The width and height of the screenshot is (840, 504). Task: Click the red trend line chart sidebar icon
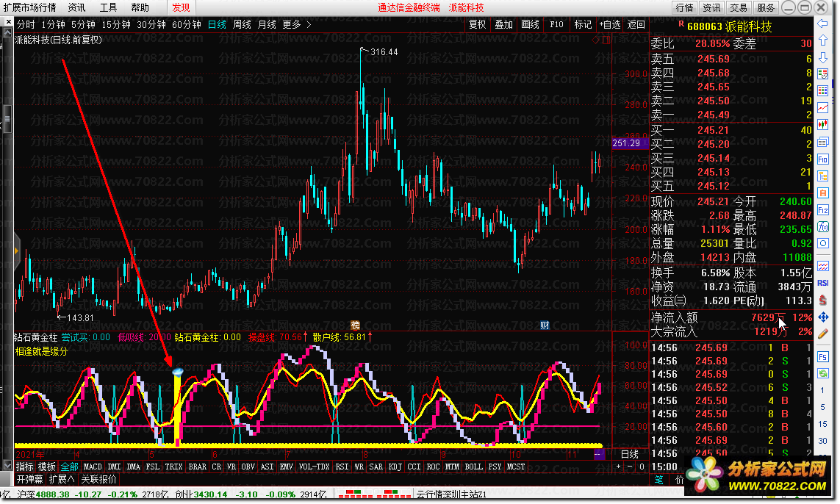[x=823, y=108]
